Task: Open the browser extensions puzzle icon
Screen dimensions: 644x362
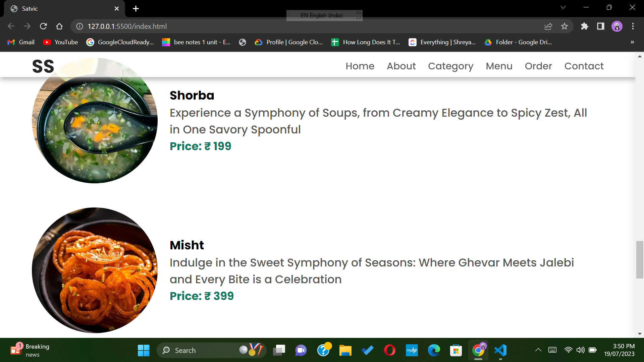Action: coord(585,26)
